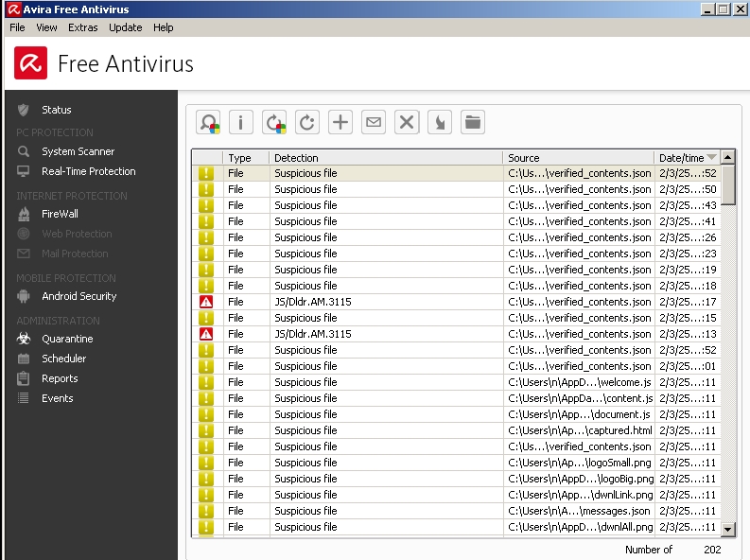Select the content.js source row

point(456,398)
